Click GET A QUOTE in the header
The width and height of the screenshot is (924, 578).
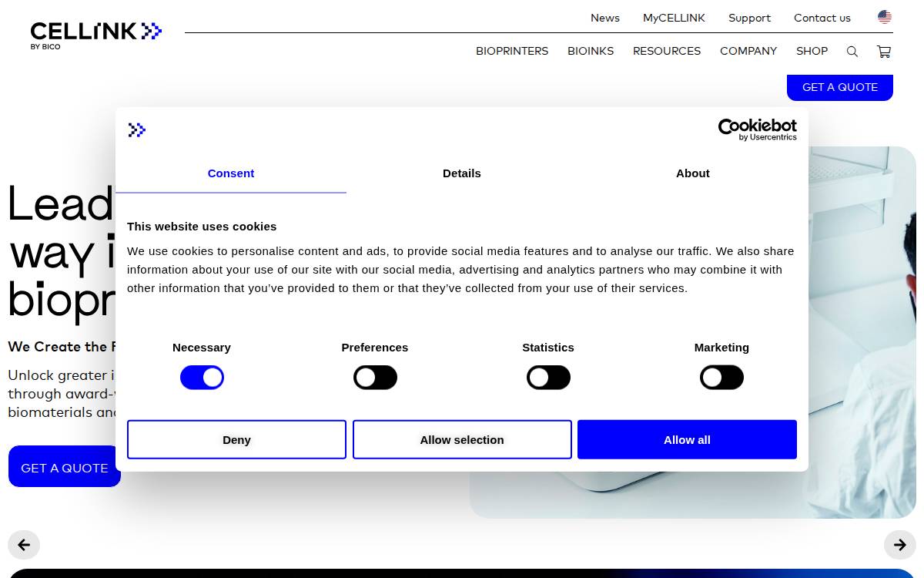(x=840, y=87)
